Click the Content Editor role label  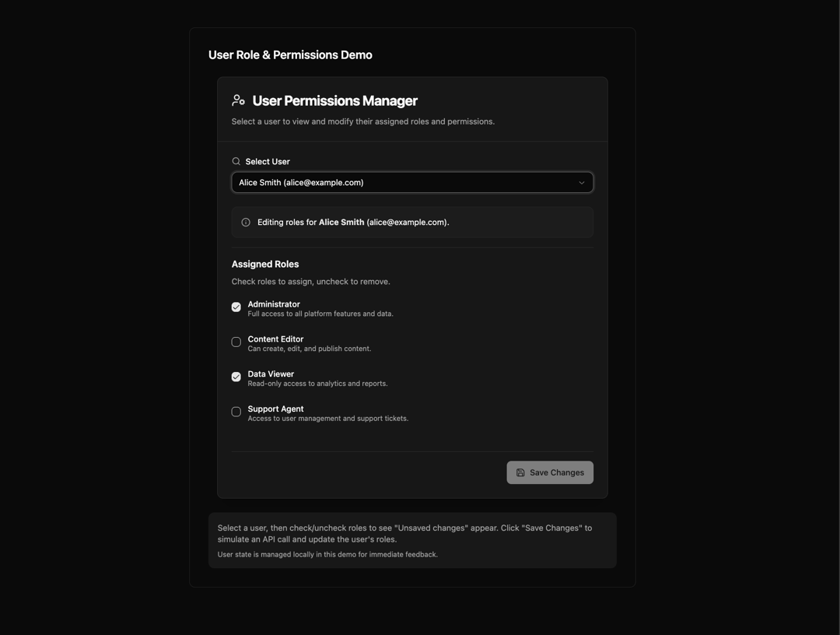click(x=275, y=339)
